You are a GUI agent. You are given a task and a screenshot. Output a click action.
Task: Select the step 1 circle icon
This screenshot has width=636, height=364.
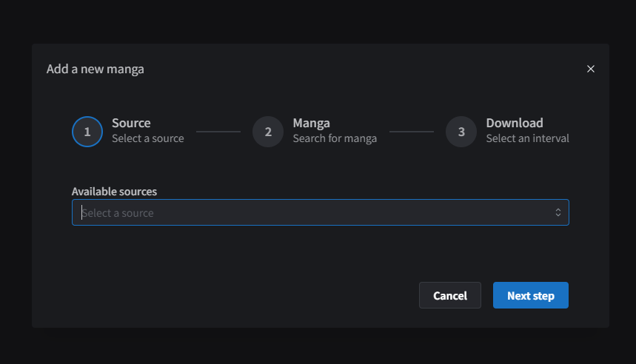point(87,132)
